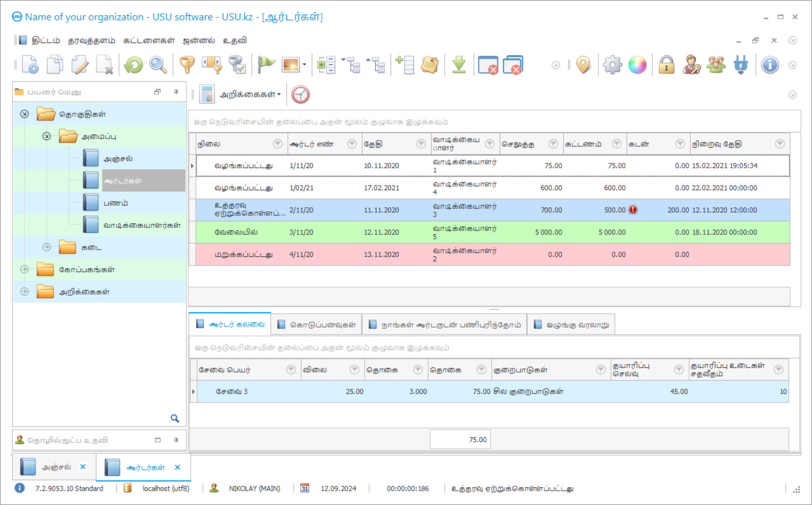
Task: Click the add row plus toolbar icon
Action: click(405, 65)
